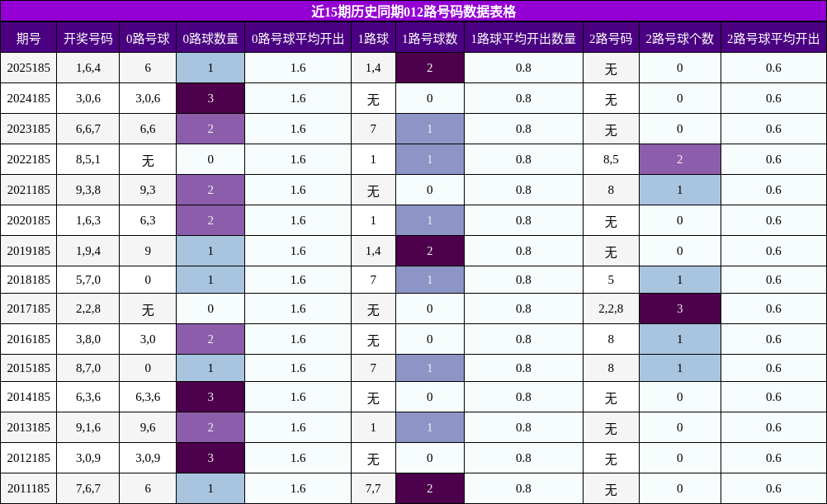This screenshot has height=504, width=827.
Task: Click winning numbers cell 1,6,4
Action: [88, 68]
